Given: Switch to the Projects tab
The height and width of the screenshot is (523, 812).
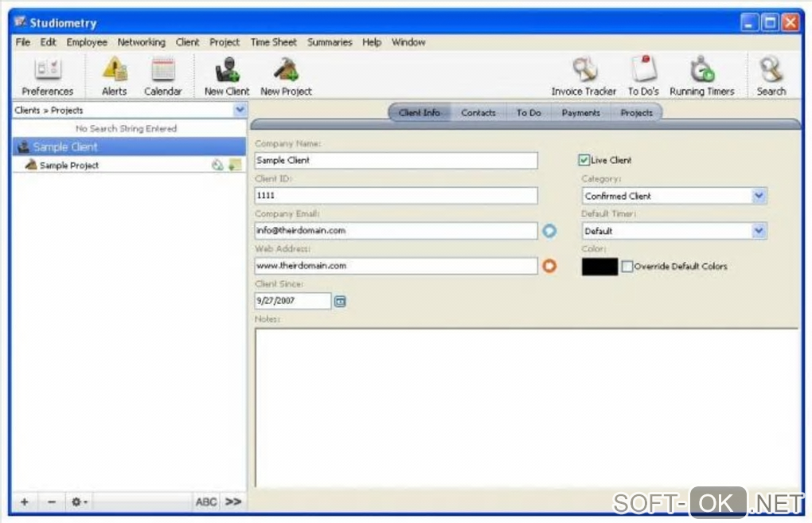Looking at the screenshot, I should click(x=636, y=112).
